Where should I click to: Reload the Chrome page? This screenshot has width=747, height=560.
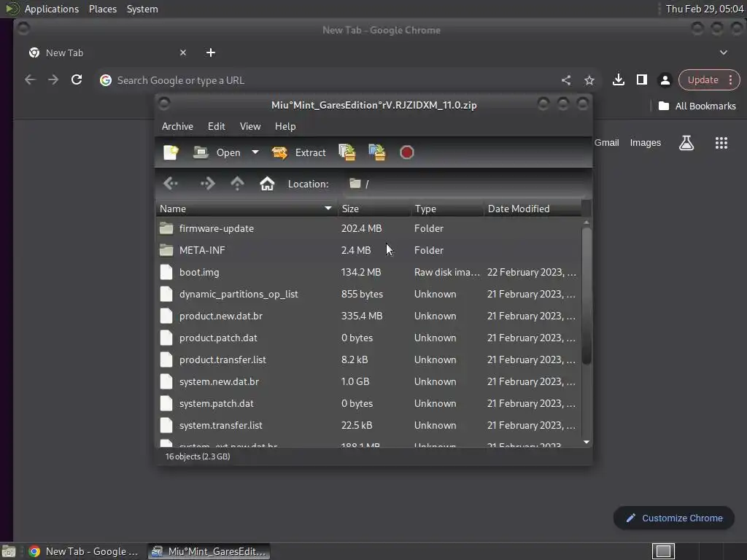(76, 80)
